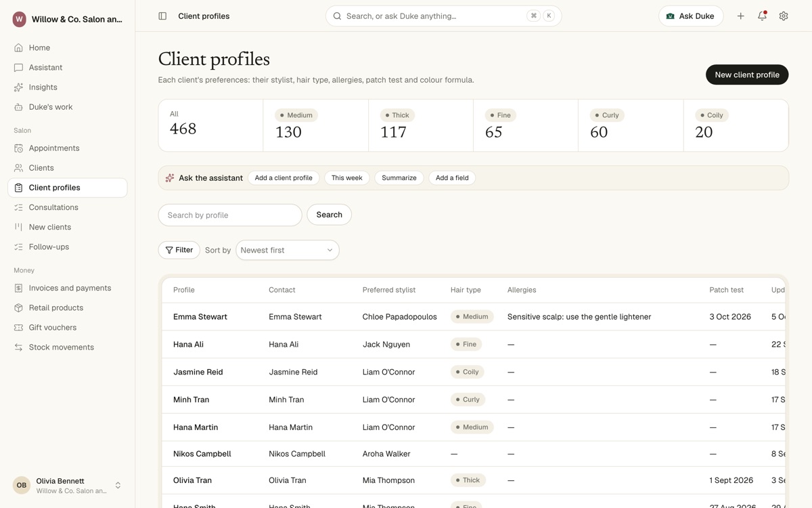
Task: Click the 3 Oct 2026 patch test date
Action: [x=730, y=317]
